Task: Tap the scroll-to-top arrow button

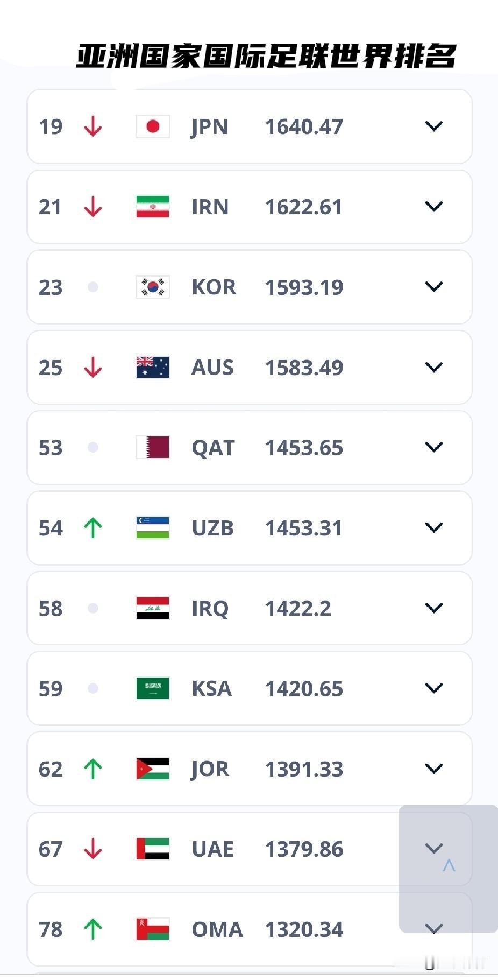Action: pyautogui.click(x=449, y=865)
